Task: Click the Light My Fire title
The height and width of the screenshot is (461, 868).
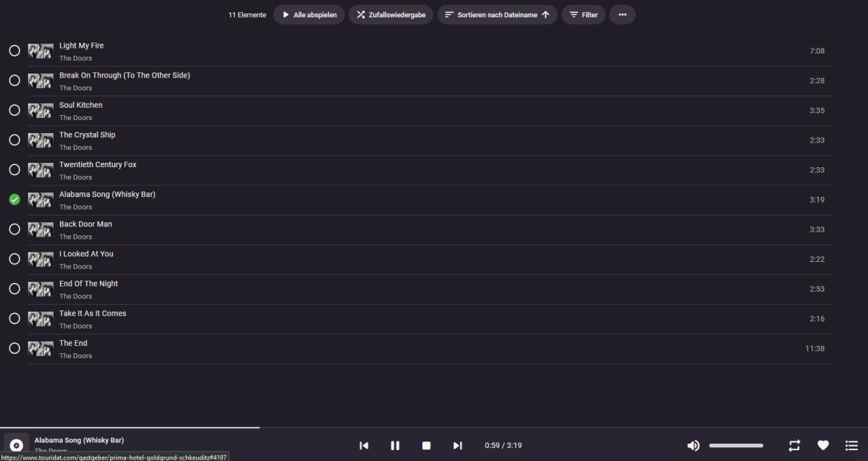Action: coord(82,46)
